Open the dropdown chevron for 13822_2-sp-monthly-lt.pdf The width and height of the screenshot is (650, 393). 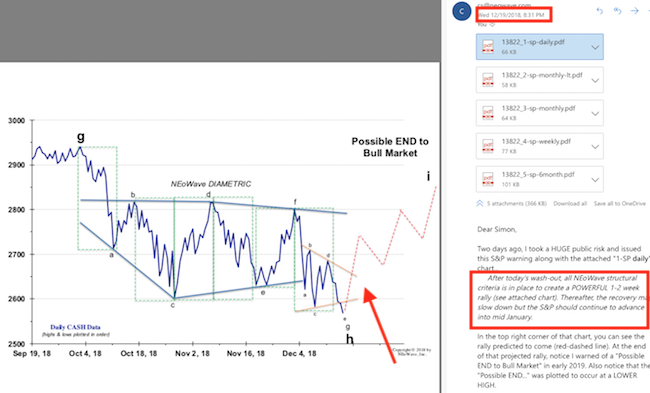coord(595,80)
